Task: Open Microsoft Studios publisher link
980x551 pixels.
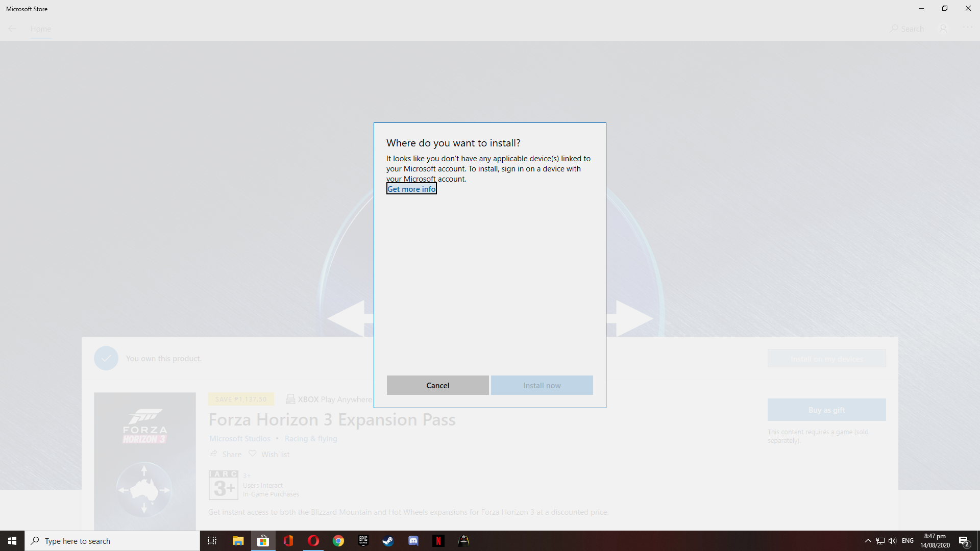Action: (239, 439)
